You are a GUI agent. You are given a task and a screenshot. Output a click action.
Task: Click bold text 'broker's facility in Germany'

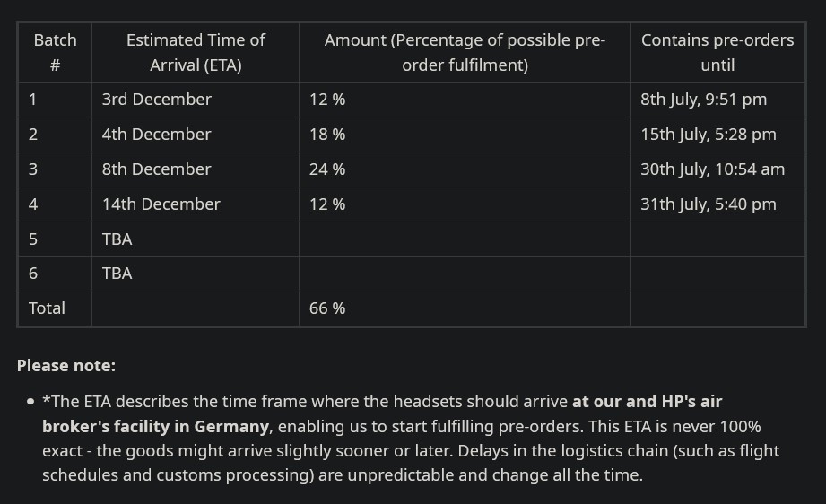pos(155,426)
